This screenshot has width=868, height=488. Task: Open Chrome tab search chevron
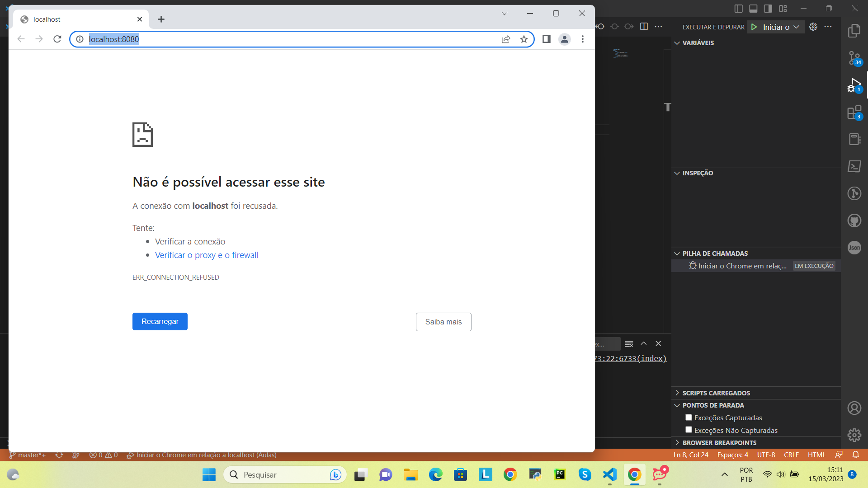pos(505,14)
